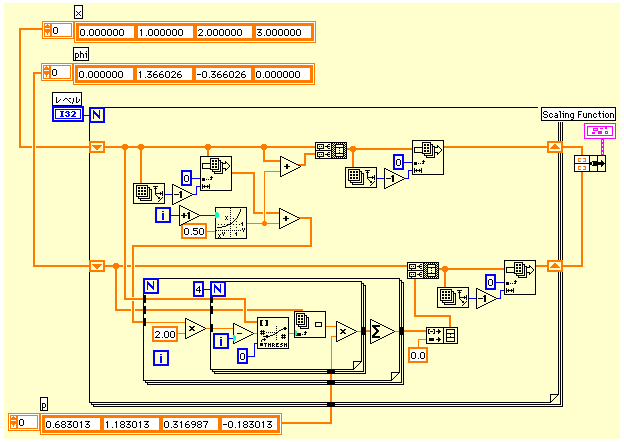Click the I32 level terminal
The height and width of the screenshot is (442, 624).
pyautogui.click(x=69, y=115)
